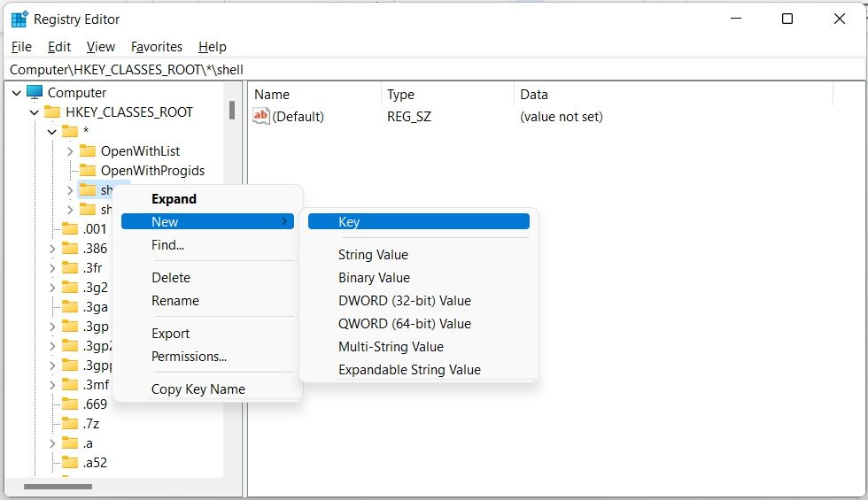Expand the OpenWithList key chevron

point(70,150)
